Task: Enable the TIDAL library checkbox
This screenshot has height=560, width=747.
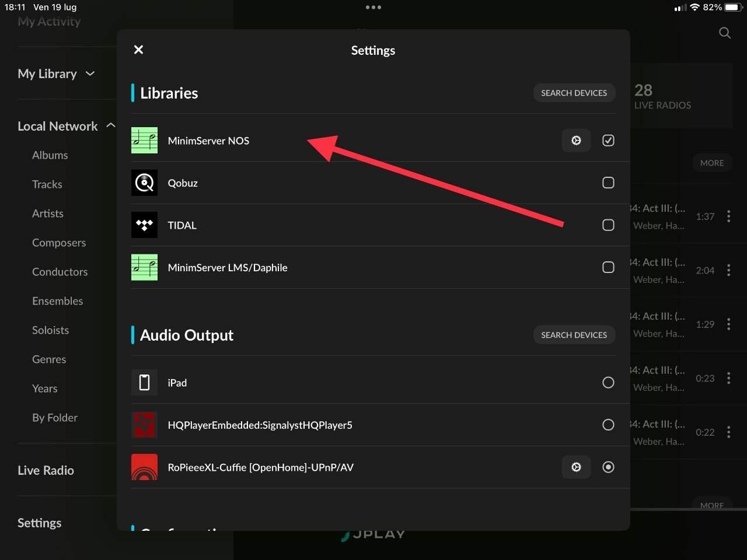Action: click(608, 225)
